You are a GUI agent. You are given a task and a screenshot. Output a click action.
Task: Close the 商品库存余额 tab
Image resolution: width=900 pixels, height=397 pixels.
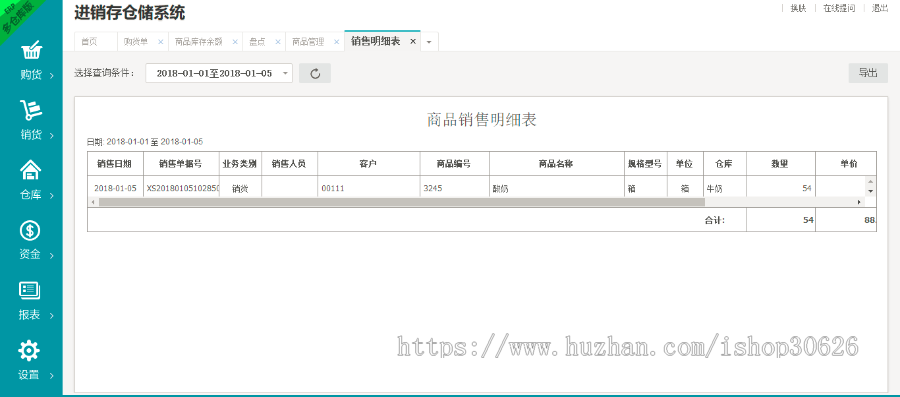pyautogui.click(x=235, y=42)
